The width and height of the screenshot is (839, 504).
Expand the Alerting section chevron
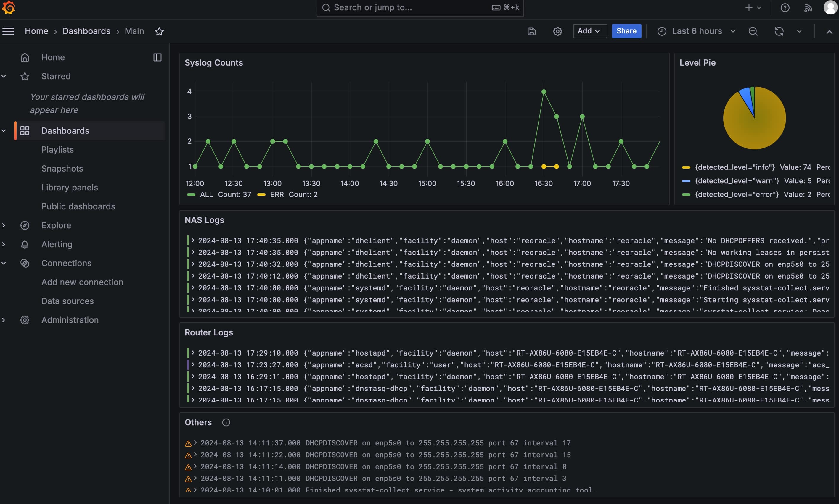pos(4,244)
